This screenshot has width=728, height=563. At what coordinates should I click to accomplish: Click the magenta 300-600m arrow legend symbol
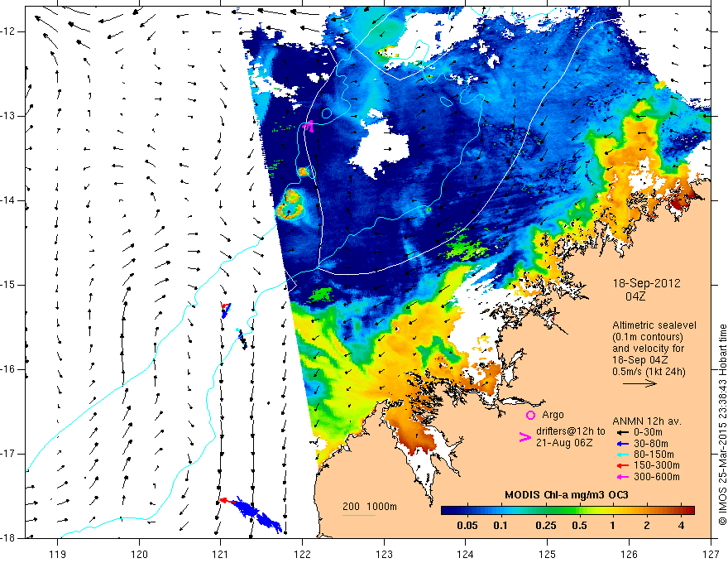tap(623, 477)
